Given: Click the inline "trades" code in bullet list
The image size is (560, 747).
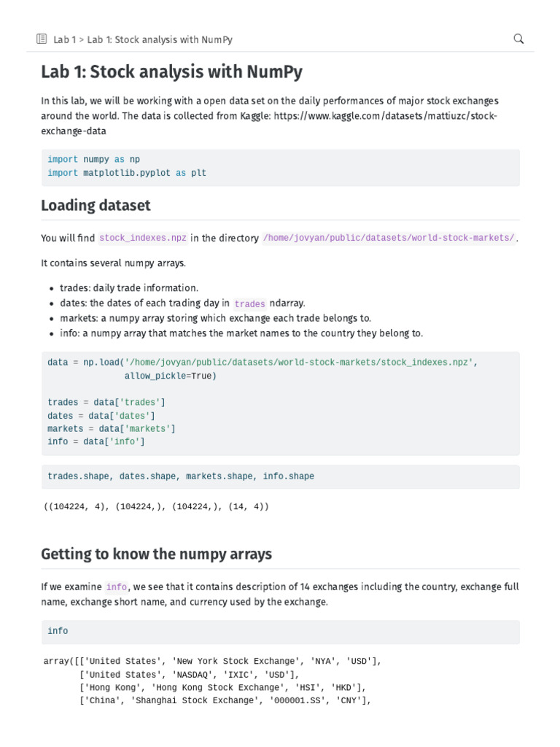Looking at the screenshot, I should (249, 304).
